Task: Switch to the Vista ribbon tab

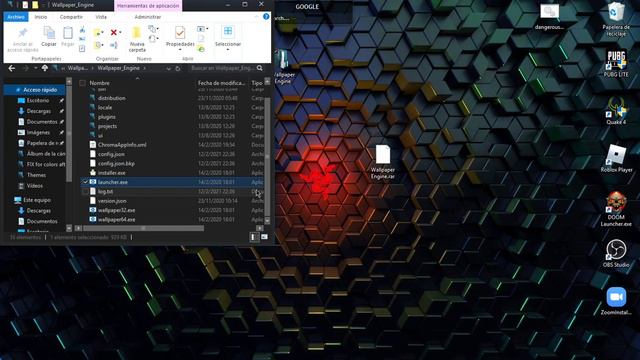Action: coord(101,17)
